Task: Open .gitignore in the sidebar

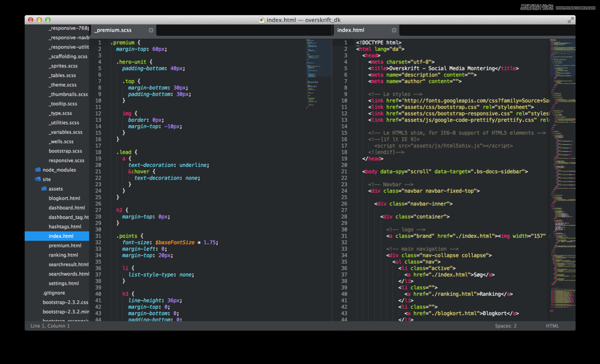Action: pyautogui.click(x=54, y=293)
